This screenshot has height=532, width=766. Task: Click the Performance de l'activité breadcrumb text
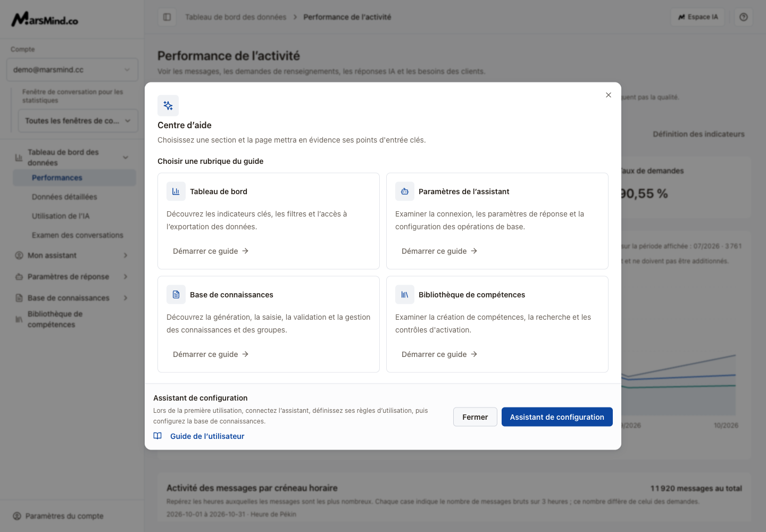tap(347, 17)
